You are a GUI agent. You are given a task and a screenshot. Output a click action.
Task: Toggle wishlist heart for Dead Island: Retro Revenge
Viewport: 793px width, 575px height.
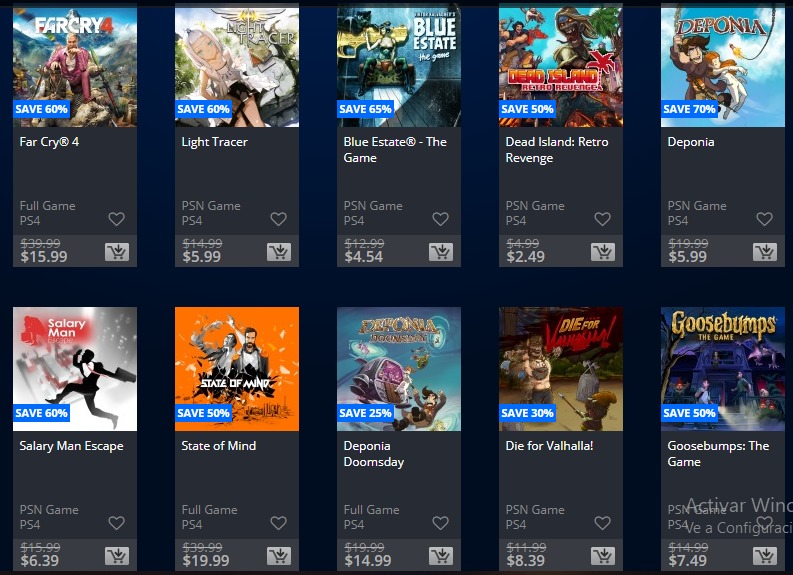click(x=602, y=219)
